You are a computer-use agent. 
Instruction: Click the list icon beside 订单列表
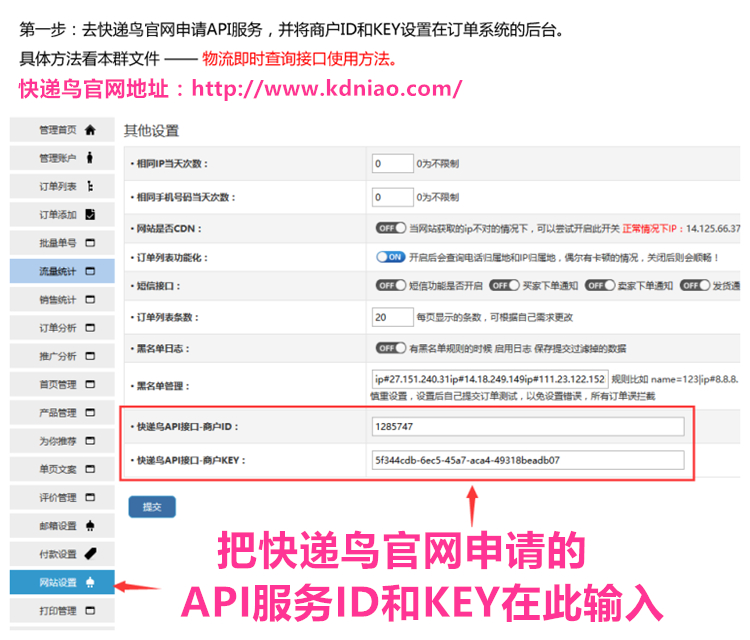(90, 187)
